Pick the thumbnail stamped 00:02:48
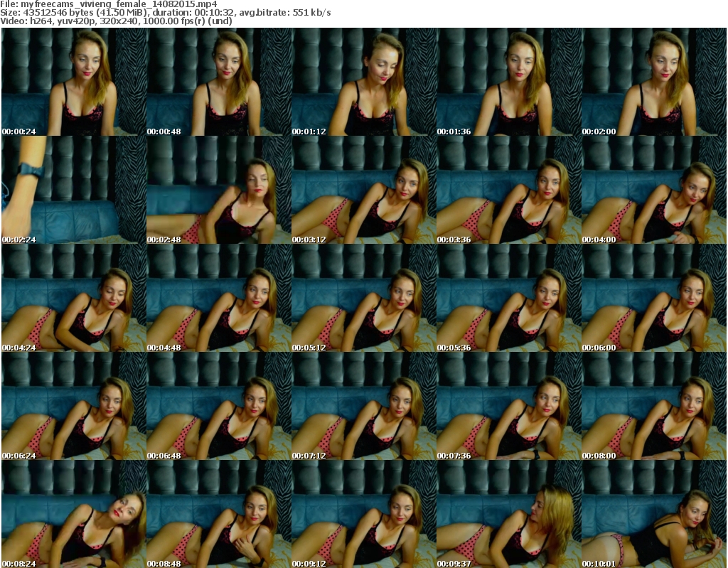The height and width of the screenshot is (568, 728). (x=219, y=190)
